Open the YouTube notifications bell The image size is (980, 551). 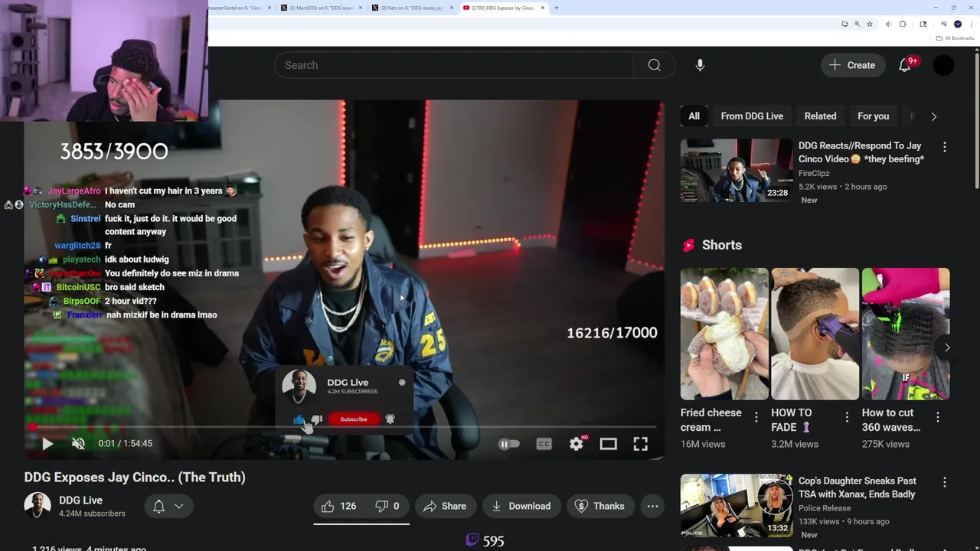tap(905, 65)
